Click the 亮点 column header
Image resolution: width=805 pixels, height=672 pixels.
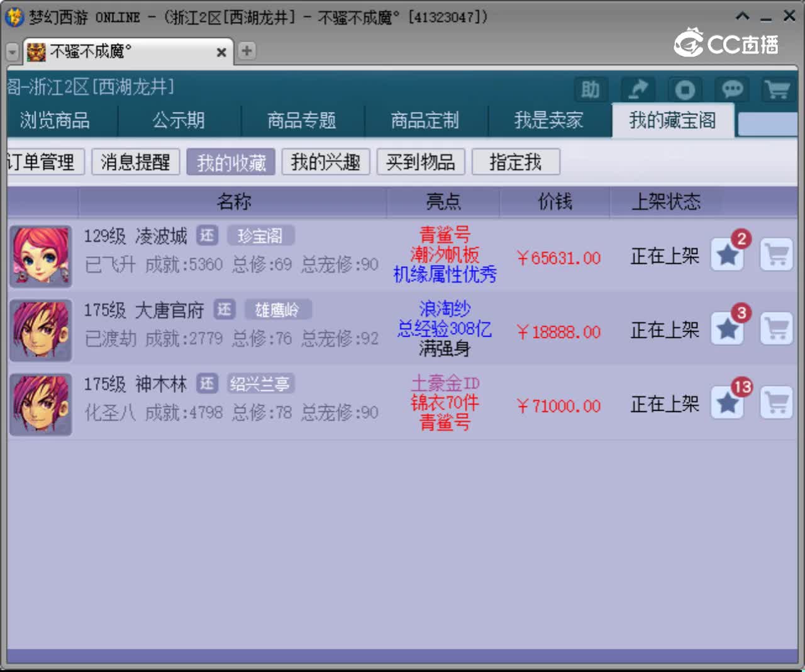pyautogui.click(x=443, y=202)
